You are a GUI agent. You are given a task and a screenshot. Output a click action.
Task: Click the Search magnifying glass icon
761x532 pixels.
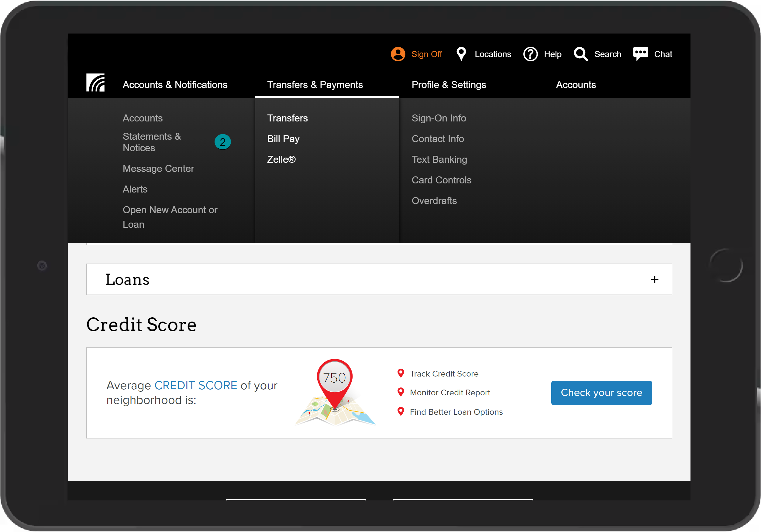581,54
